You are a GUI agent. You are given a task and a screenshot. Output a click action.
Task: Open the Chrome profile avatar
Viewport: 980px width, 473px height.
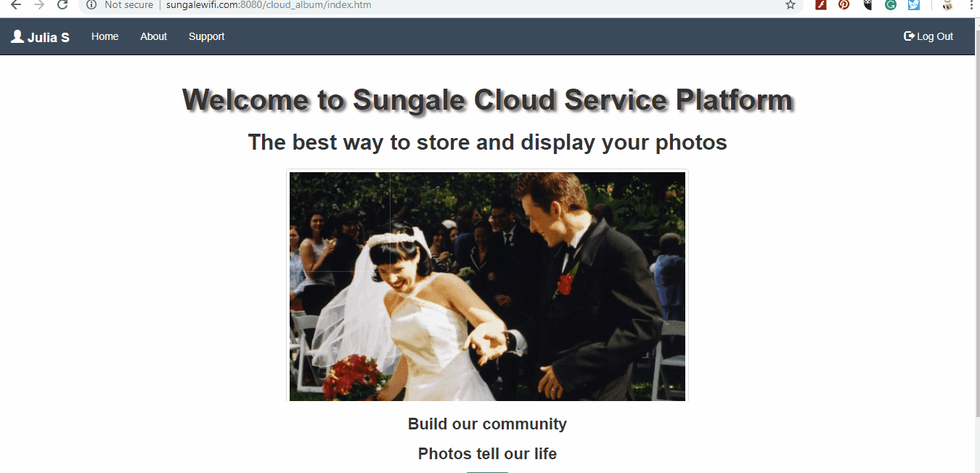[947, 5]
